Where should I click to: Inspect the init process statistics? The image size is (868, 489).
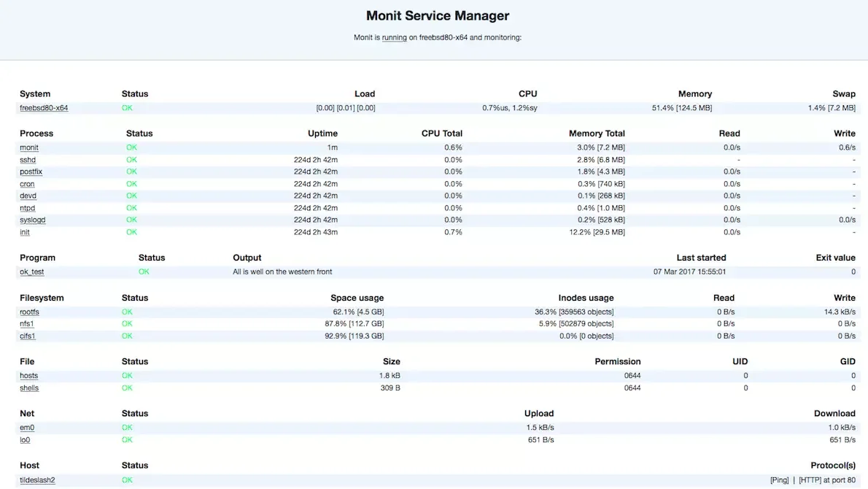[24, 231]
